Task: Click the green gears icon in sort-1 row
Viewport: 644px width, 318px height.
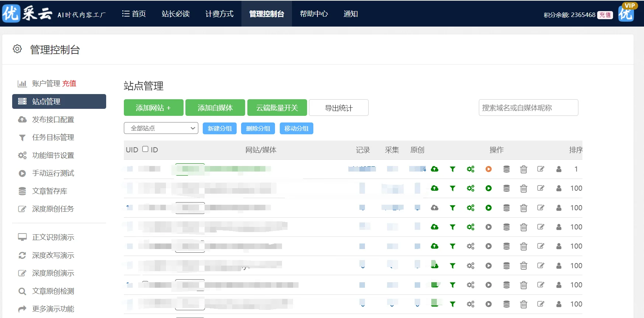Action: (470, 169)
